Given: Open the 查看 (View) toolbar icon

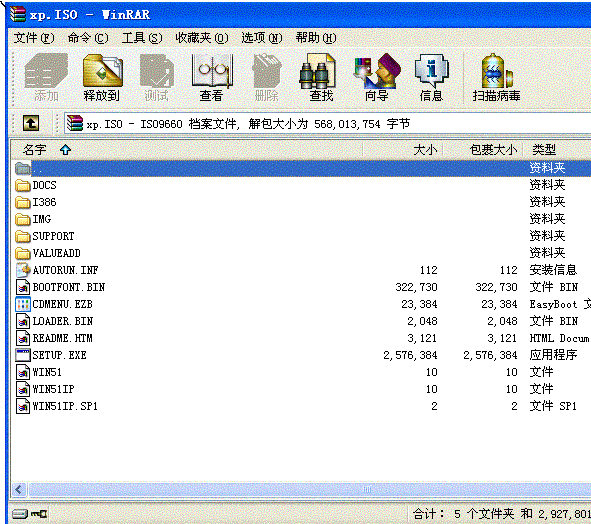Looking at the screenshot, I should coord(212,78).
